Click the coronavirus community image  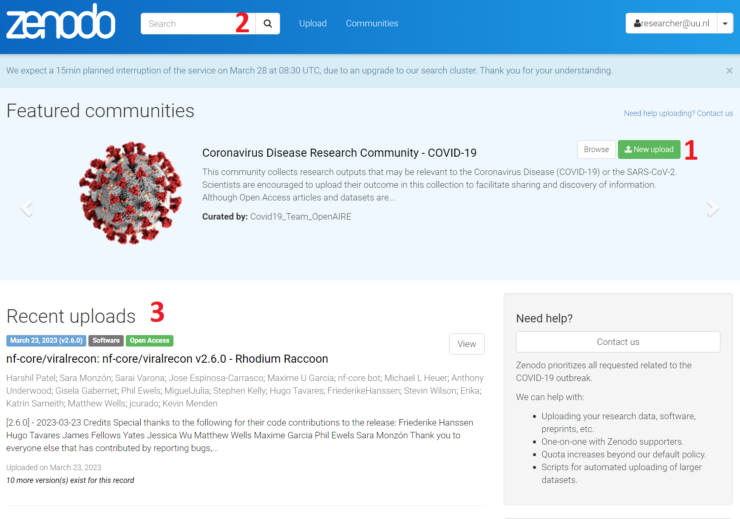pos(131,193)
